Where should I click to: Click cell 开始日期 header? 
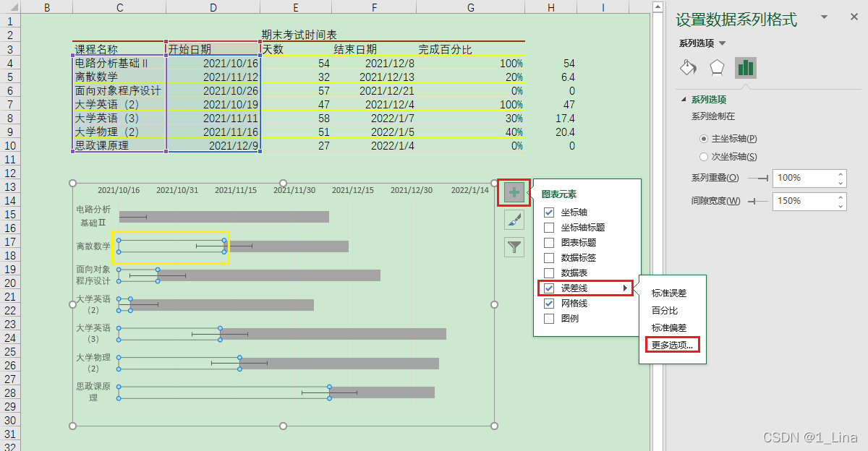coord(213,49)
